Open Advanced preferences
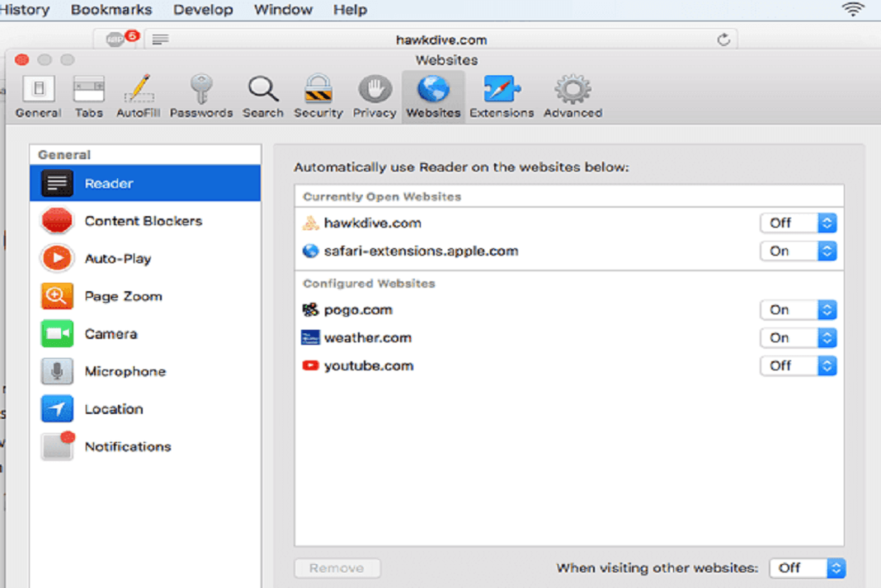Screen dimensions: 881x588 click(572, 95)
